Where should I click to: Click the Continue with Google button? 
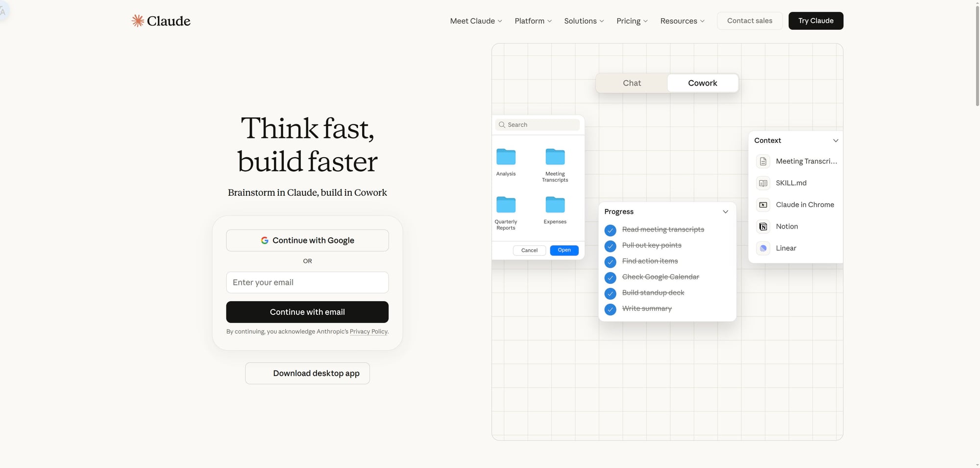307,240
